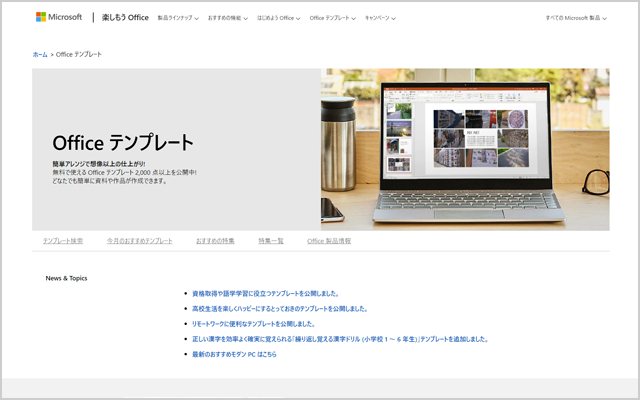The width and height of the screenshot is (640, 400).
Task: Expand the 製品ラインナップ dropdown menu
Action: 178,18
